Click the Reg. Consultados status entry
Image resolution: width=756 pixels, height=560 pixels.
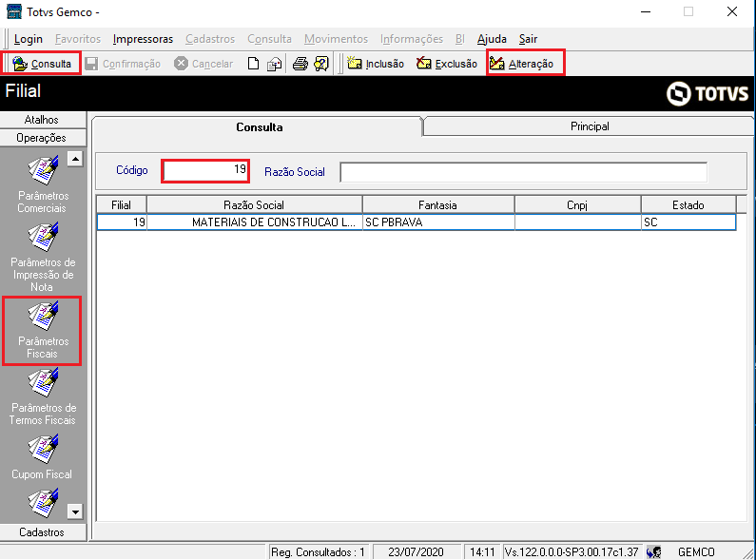click(x=318, y=551)
